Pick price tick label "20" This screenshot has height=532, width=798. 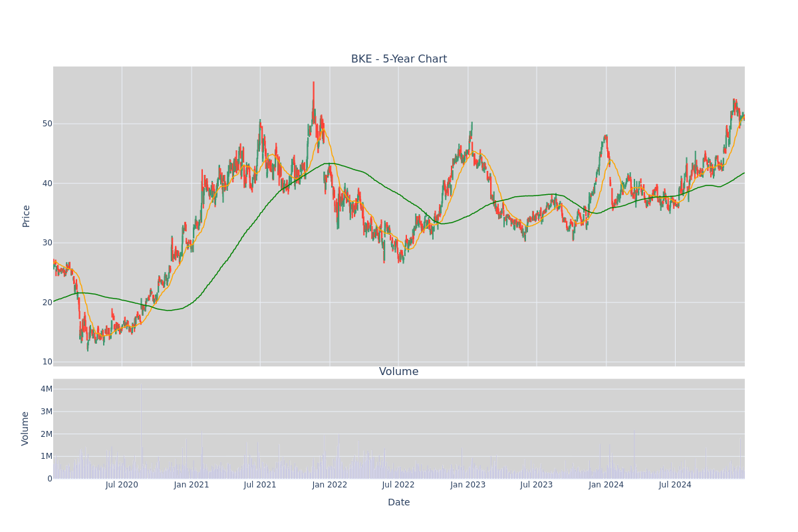point(47,303)
